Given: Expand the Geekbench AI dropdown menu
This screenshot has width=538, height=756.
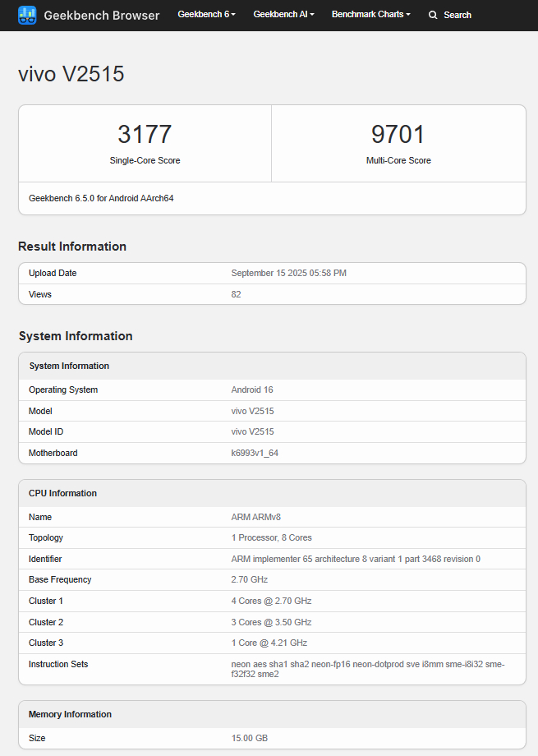Looking at the screenshot, I should coord(283,15).
